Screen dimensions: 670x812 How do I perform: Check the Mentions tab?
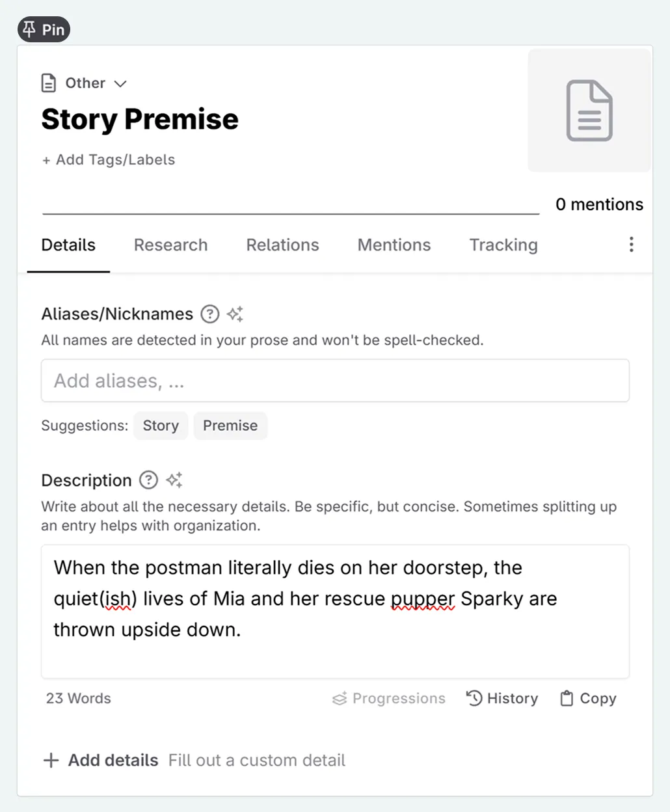[394, 245]
